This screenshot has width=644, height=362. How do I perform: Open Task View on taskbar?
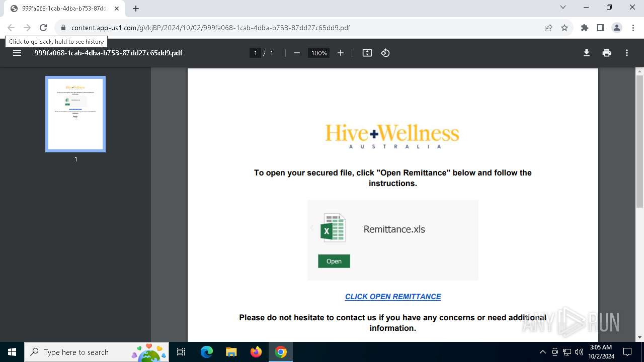click(181, 352)
